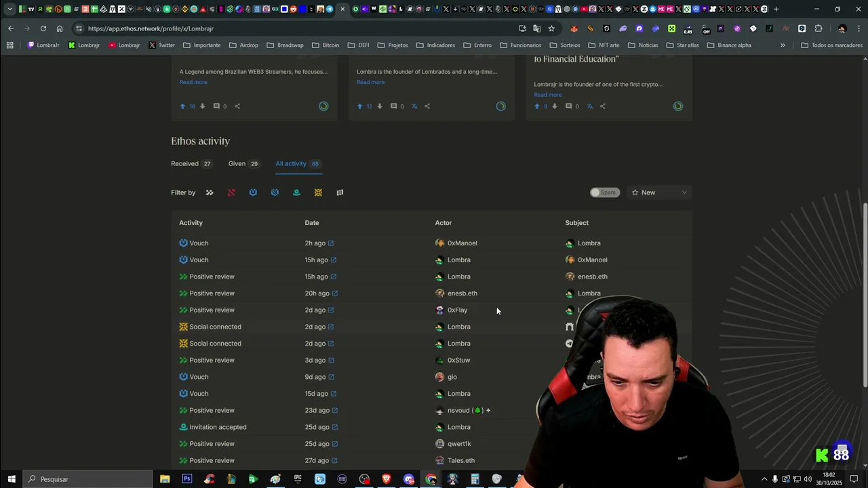
Task: Share the review with 16 votes
Action: (237, 106)
